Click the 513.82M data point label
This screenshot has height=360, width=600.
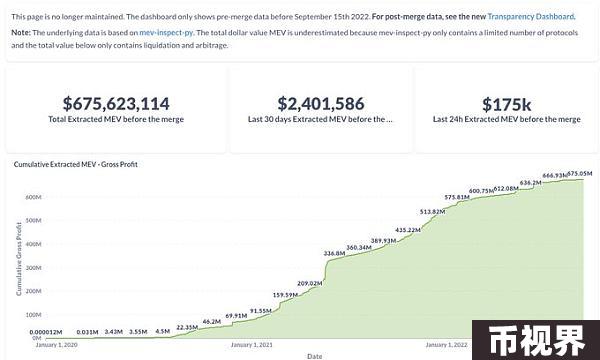432,212
